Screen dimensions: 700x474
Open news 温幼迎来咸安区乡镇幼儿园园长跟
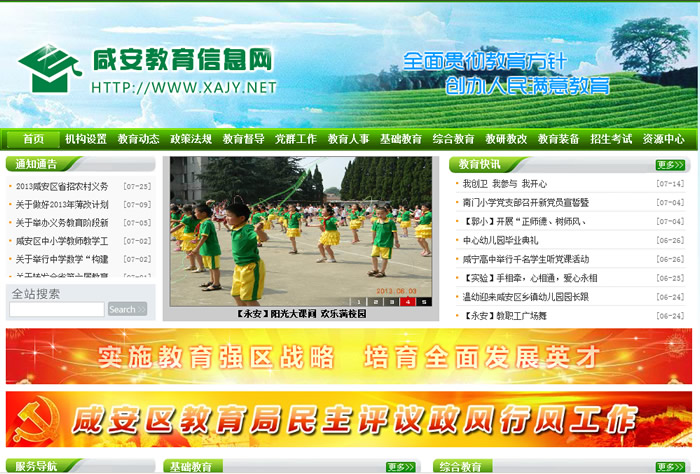click(526, 297)
